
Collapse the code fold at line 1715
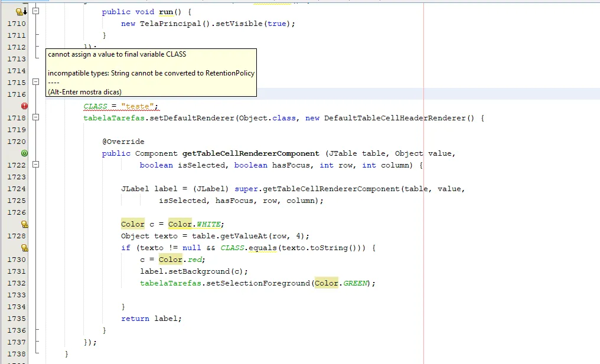click(x=35, y=82)
